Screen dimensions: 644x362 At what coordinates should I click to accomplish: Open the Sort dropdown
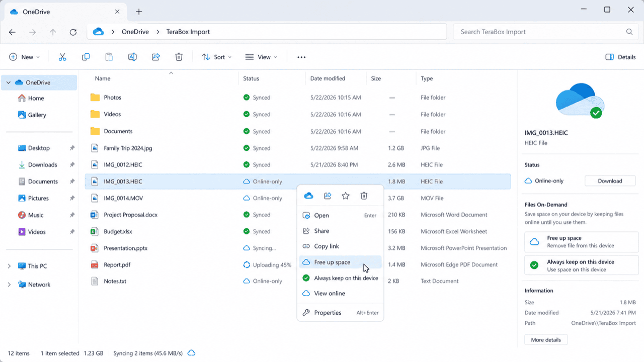click(x=216, y=57)
